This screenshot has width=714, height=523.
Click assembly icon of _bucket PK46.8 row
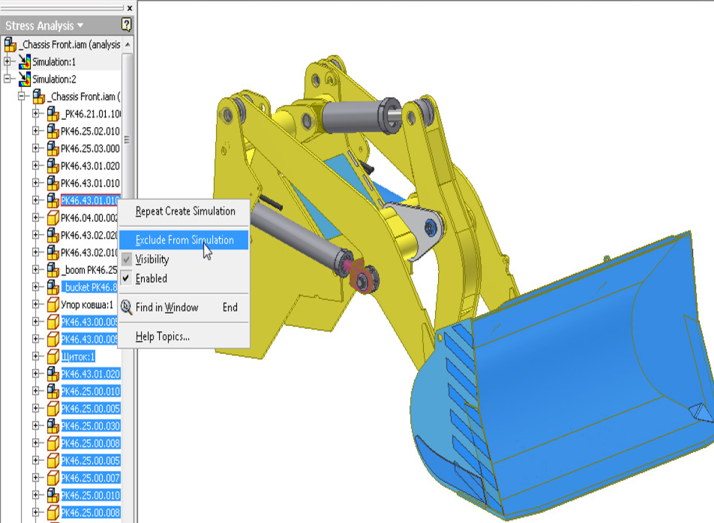pos(53,287)
